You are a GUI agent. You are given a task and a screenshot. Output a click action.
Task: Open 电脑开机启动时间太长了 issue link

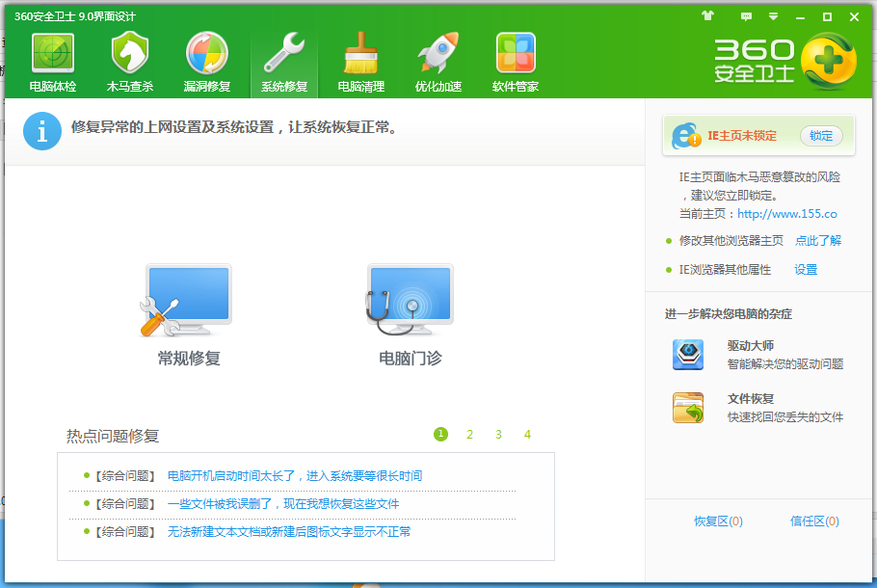[x=295, y=476]
